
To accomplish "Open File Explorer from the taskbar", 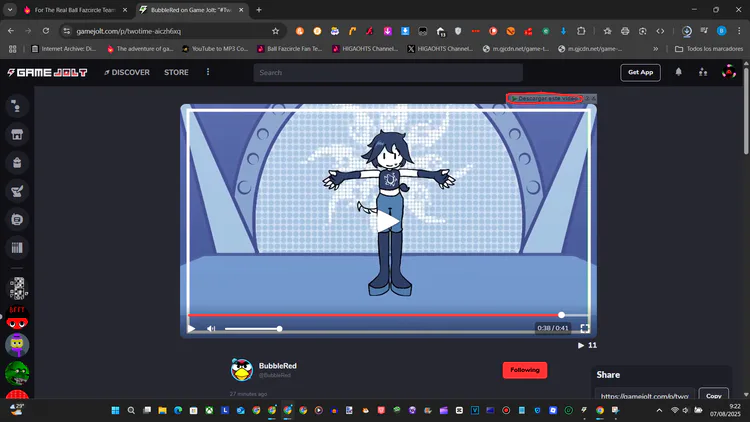I will point(163,410).
